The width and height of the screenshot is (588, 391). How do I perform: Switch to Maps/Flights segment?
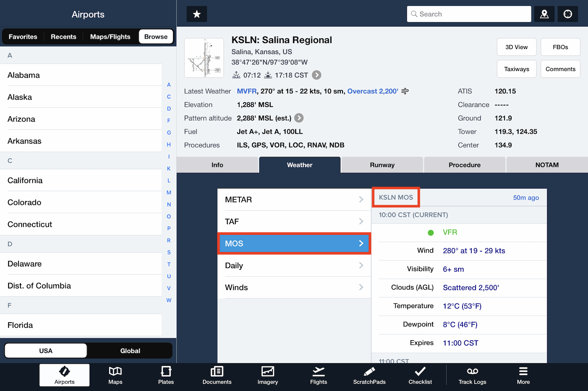pos(110,37)
